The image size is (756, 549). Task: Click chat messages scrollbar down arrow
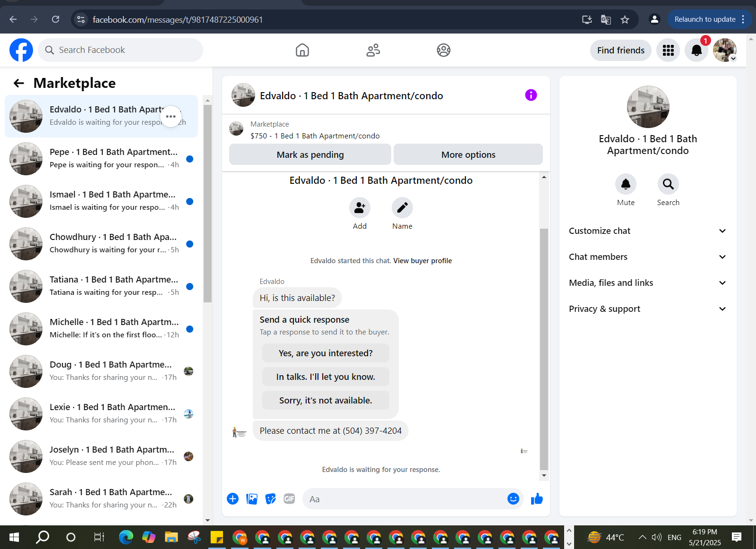[544, 476]
